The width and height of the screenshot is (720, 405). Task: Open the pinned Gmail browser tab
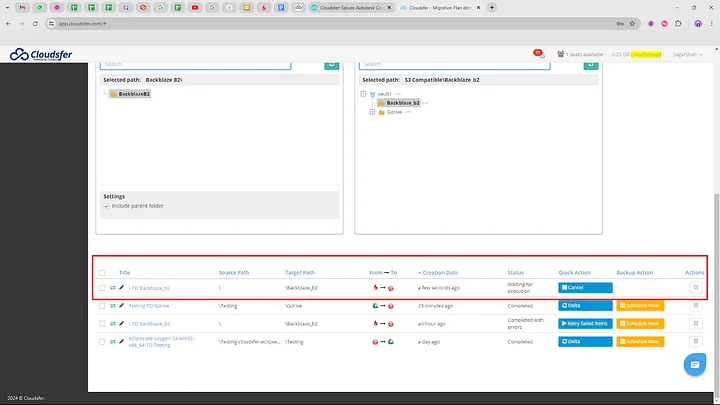click(x=22, y=7)
